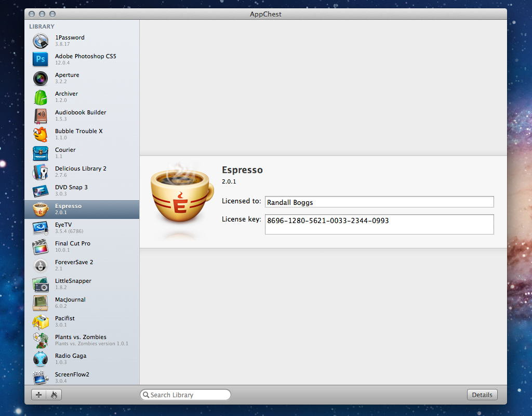Click the Radio Gaga headphones icon
Image resolution: width=532 pixels, height=416 pixels.
point(41,359)
